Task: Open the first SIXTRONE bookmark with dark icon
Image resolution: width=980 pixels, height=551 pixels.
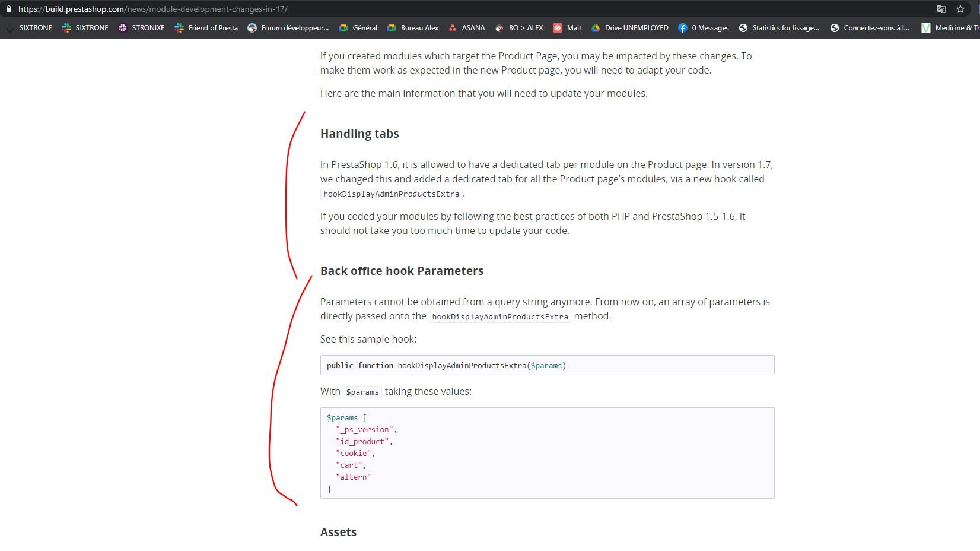Action: click(29, 28)
